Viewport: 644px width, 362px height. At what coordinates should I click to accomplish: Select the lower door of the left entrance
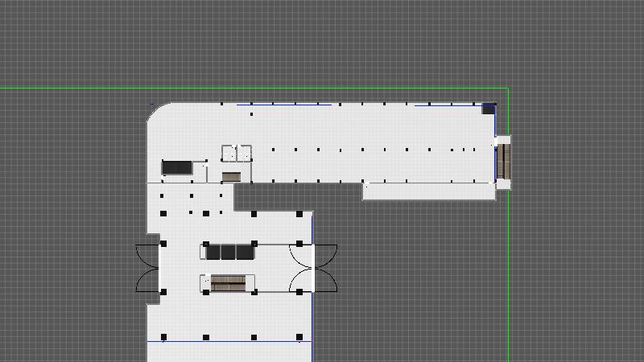(x=149, y=279)
